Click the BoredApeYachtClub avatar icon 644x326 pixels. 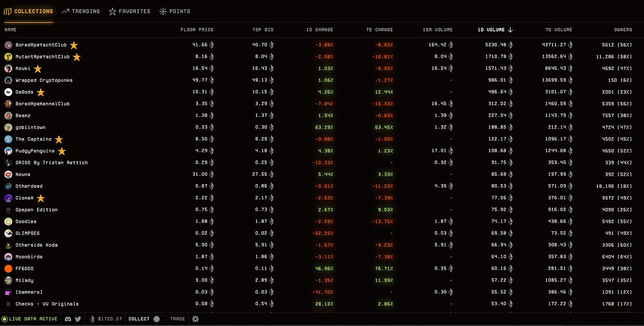(8, 45)
